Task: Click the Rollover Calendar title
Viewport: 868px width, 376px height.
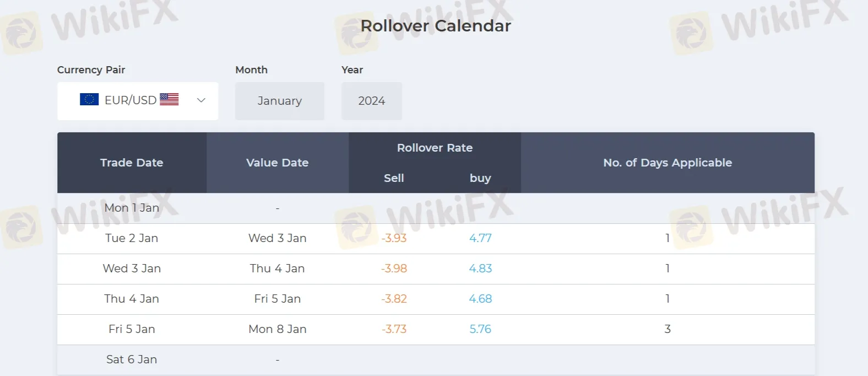Action: click(436, 26)
